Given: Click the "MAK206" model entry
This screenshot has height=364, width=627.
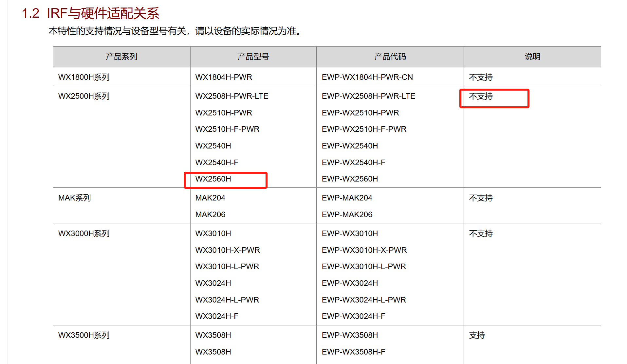Looking at the screenshot, I should tap(210, 215).
